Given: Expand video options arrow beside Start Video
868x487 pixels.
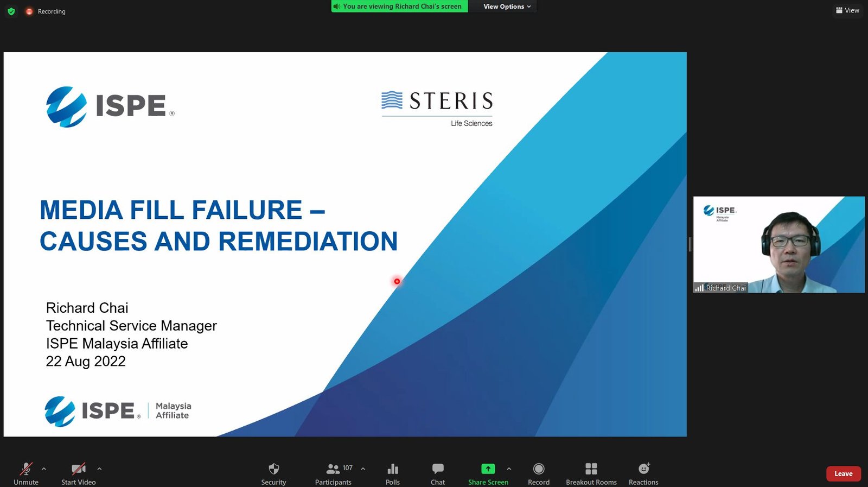Looking at the screenshot, I should pyautogui.click(x=99, y=469).
